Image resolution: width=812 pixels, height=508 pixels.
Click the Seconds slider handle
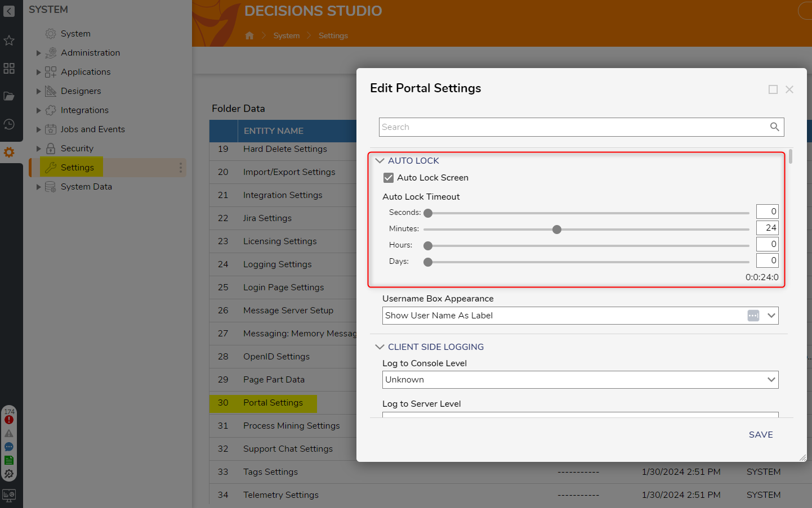[428, 213]
